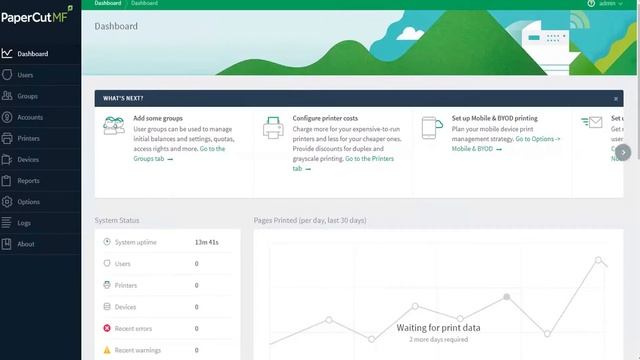The image size is (640, 360).
Task: Open the admin user dropdown
Action: (x=611, y=3)
